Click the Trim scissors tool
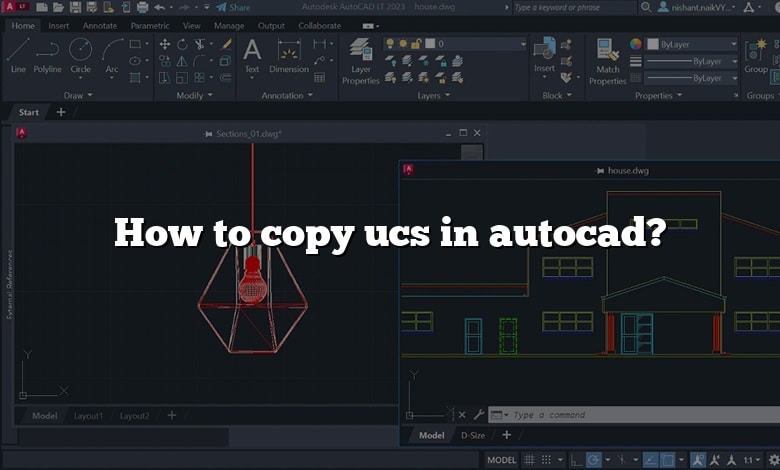Image resolution: width=780 pixels, height=470 pixels. pyautogui.click(x=199, y=44)
